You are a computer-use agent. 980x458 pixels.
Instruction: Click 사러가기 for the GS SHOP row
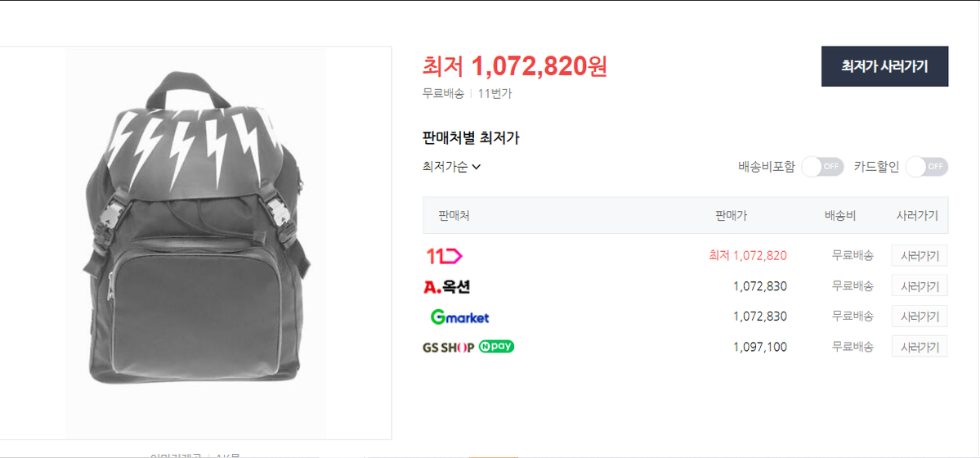click(x=920, y=347)
